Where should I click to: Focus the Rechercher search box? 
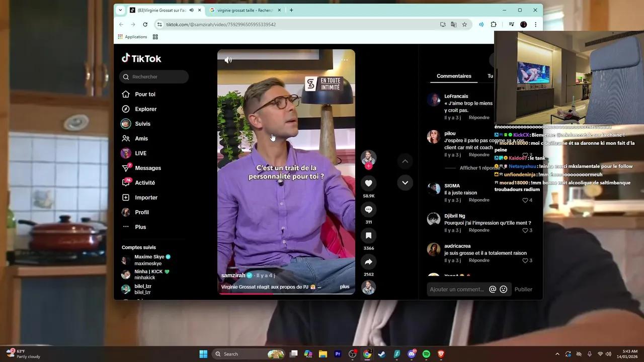[154, 77]
